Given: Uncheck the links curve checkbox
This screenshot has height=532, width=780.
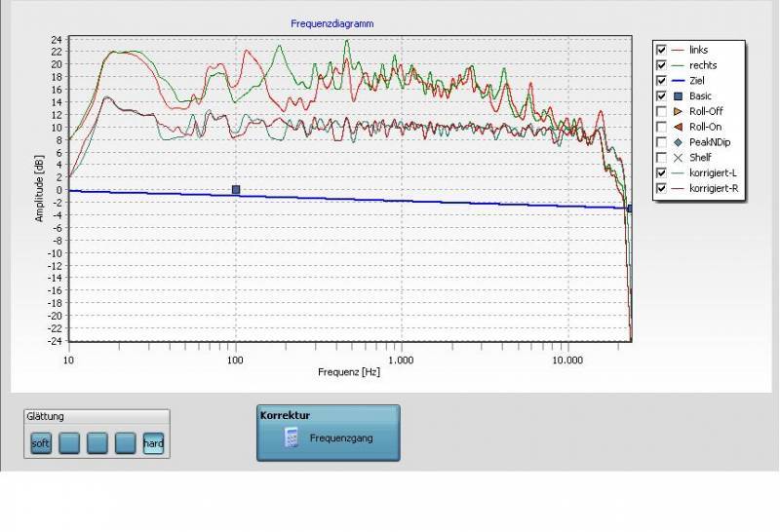Looking at the screenshot, I should pyautogui.click(x=661, y=49).
